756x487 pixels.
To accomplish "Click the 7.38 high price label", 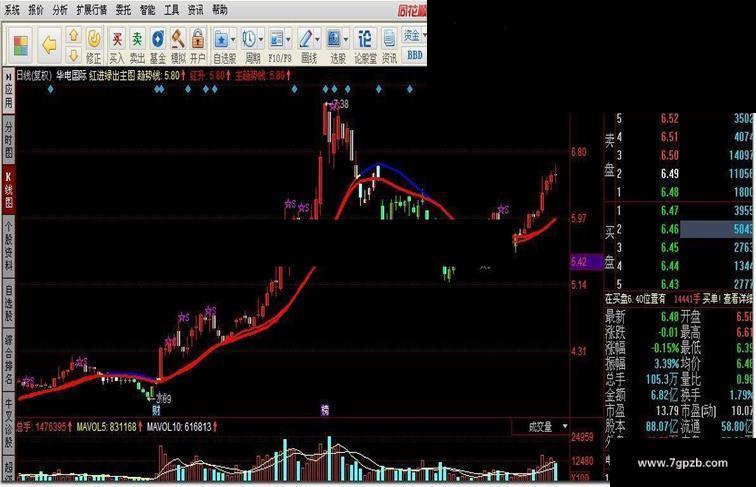I will click(x=340, y=104).
